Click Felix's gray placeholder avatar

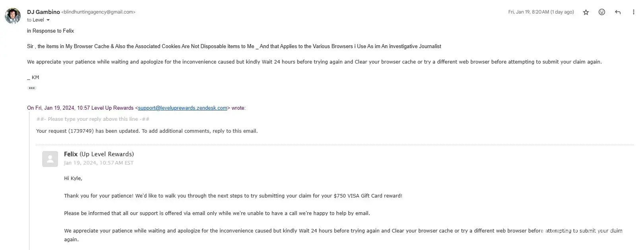click(x=50, y=159)
